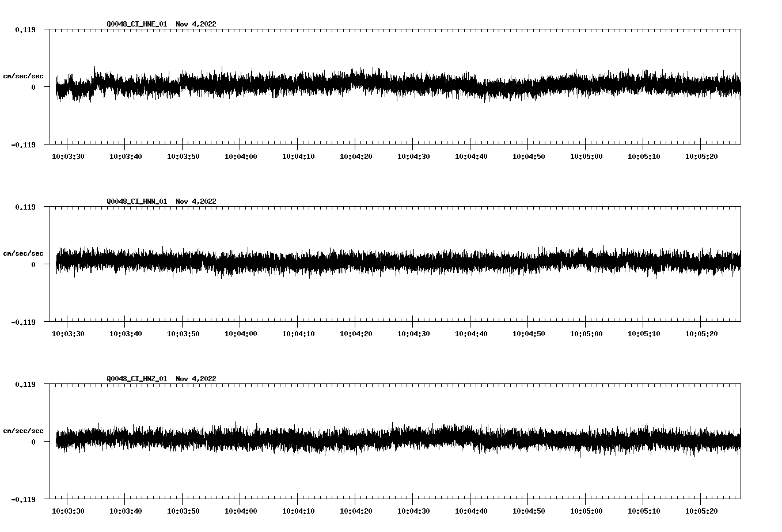The height and width of the screenshot is (532, 782).
Task: Click 10:05:00 time label under HNE plot
Action: coord(586,157)
